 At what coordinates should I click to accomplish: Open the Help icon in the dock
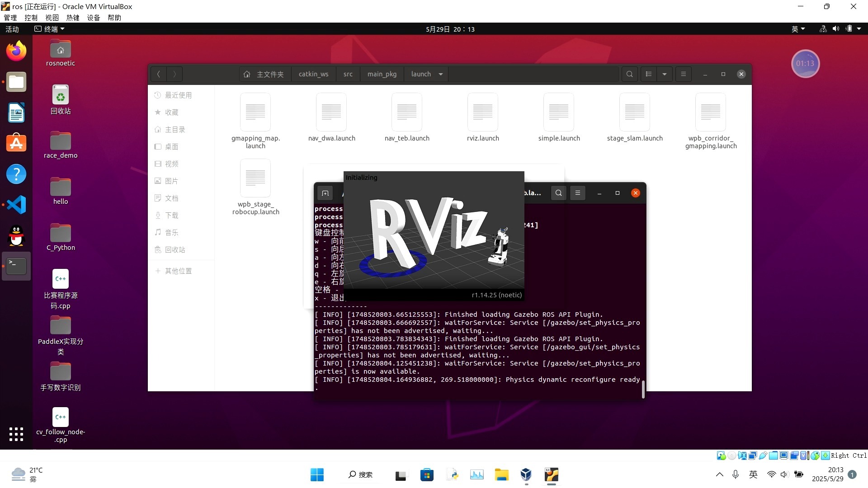coord(16,174)
